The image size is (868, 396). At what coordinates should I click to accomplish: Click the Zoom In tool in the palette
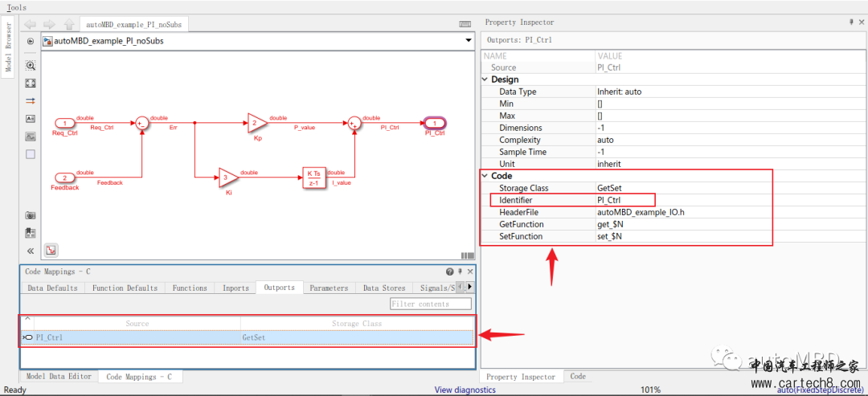[31, 65]
